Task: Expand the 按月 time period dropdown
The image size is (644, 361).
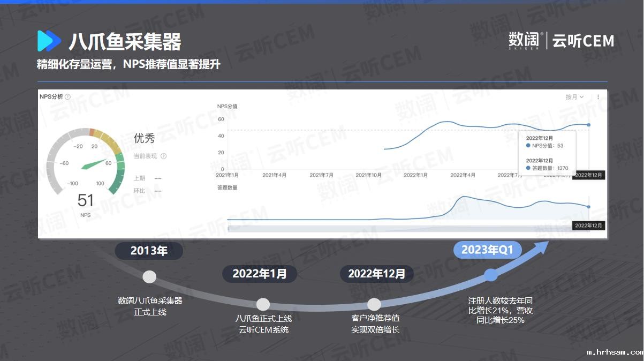Action: (x=575, y=97)
